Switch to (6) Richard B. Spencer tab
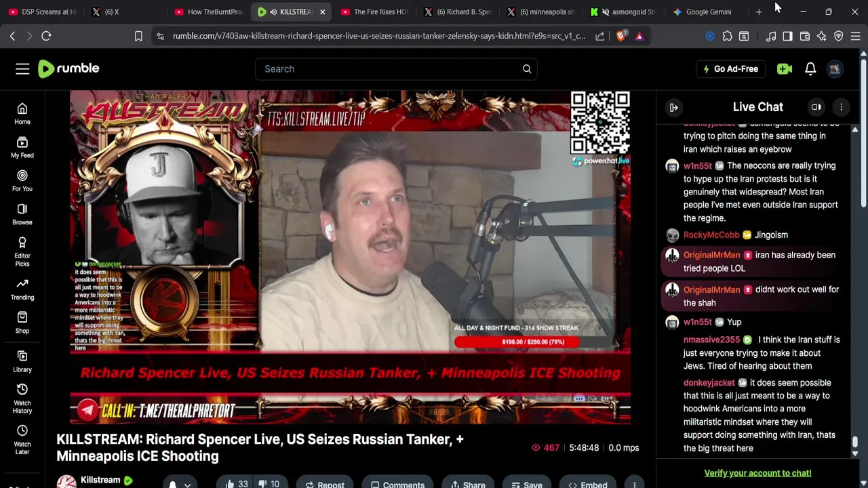Image resolution: width=868 pixels, height=488 pixels. pos(458,12)
